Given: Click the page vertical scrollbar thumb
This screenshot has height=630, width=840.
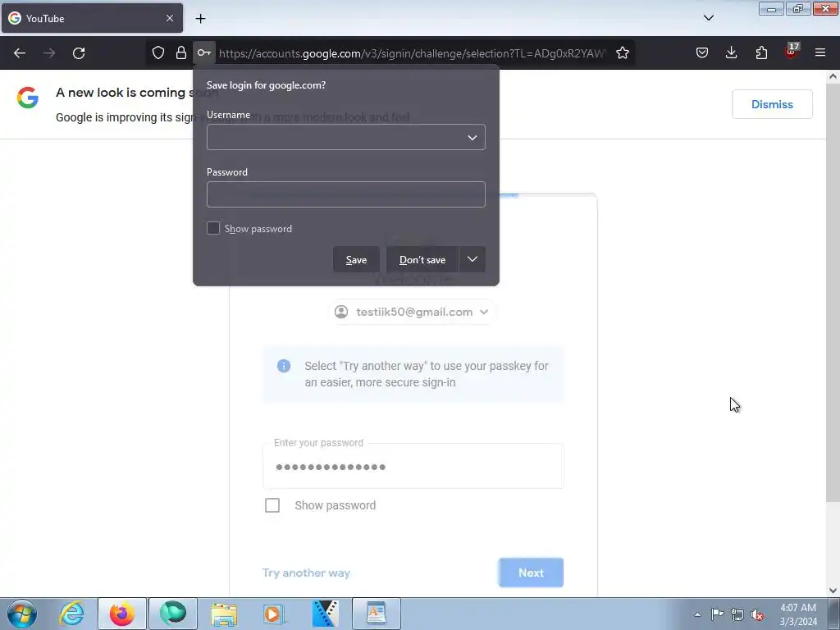Looking at the screenshot, I should [x=833, y=292].
